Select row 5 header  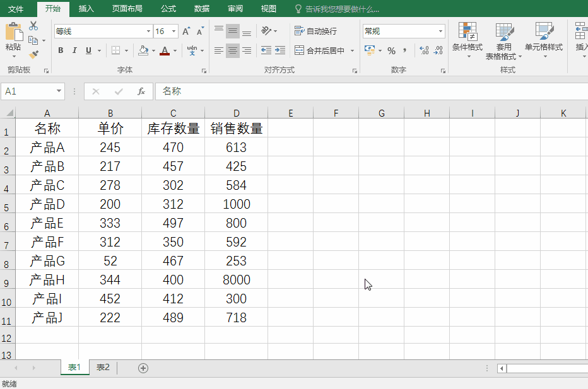tap(7, 204)
